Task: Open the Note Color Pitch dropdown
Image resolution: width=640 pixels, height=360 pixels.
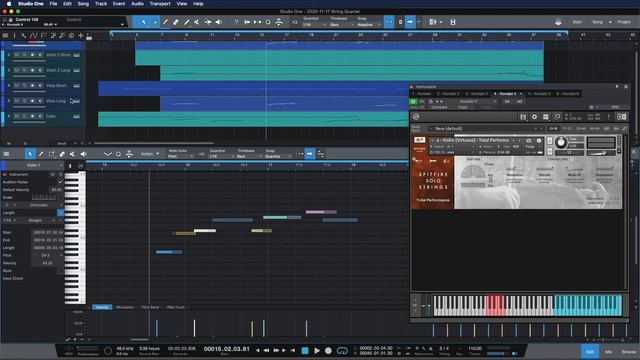Action: [180, 156]
